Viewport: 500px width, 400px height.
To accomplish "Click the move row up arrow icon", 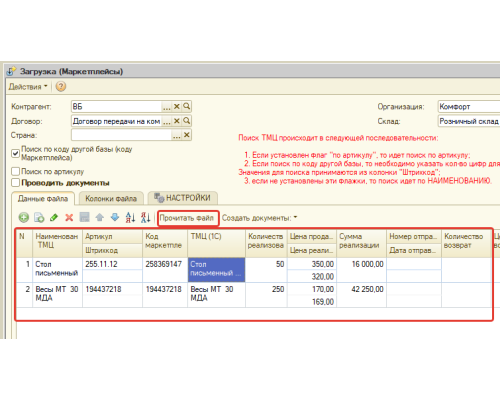I will click(99, 218).
